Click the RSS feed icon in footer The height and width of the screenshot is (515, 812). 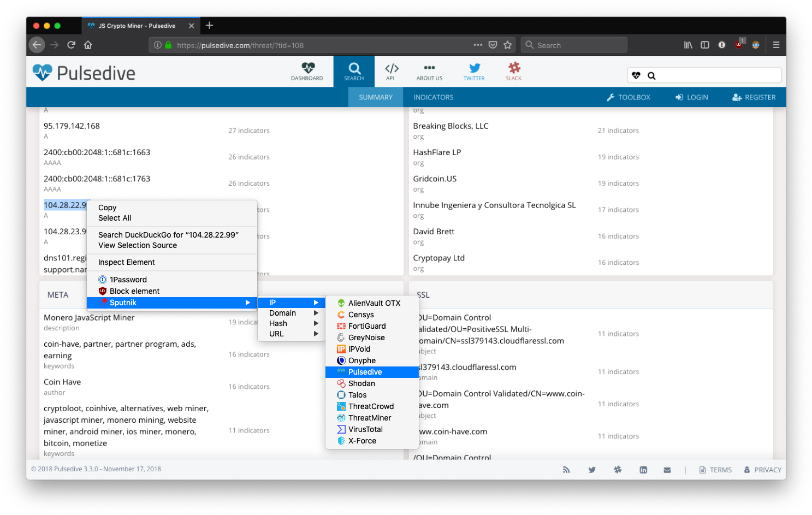click(x=566, y=470)
